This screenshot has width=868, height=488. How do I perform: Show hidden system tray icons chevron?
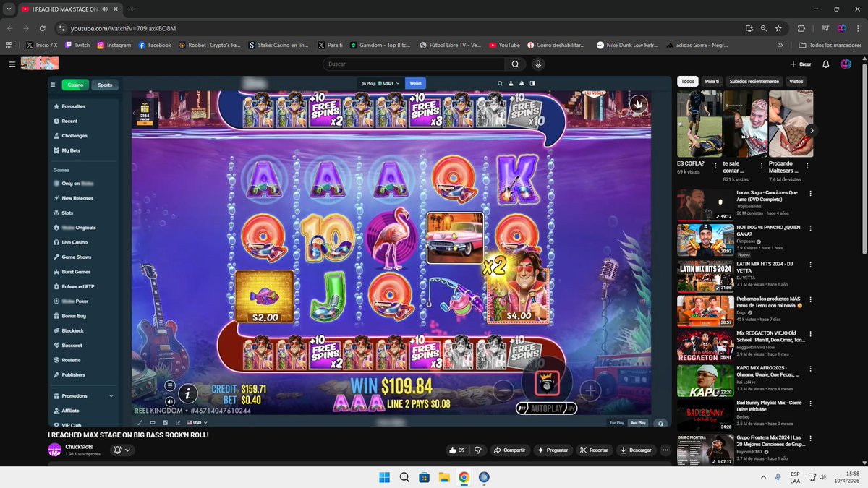point(764,477)
